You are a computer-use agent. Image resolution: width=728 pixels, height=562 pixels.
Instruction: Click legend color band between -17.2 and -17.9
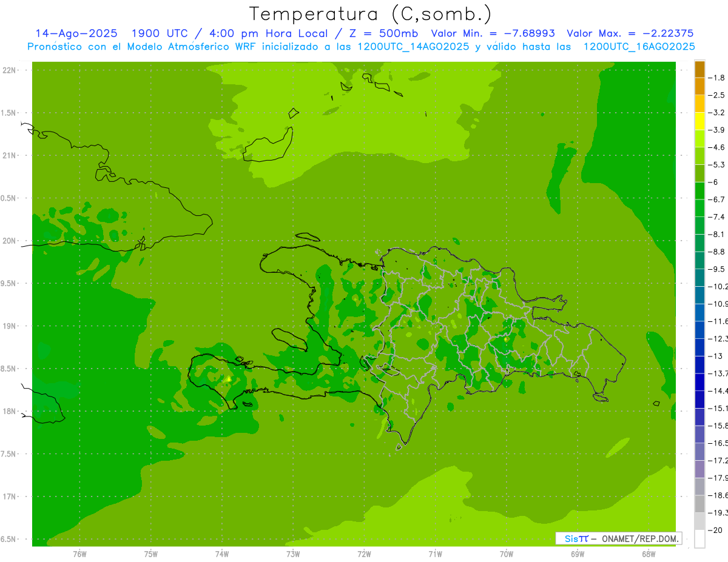(x=700, y=469)
